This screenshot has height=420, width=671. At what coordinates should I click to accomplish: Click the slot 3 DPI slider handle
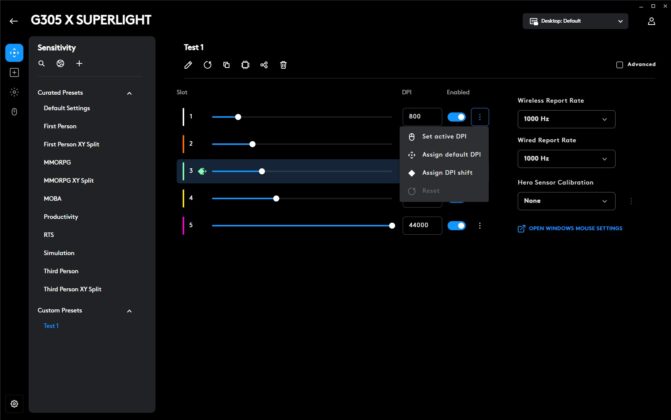click(262, 171)
